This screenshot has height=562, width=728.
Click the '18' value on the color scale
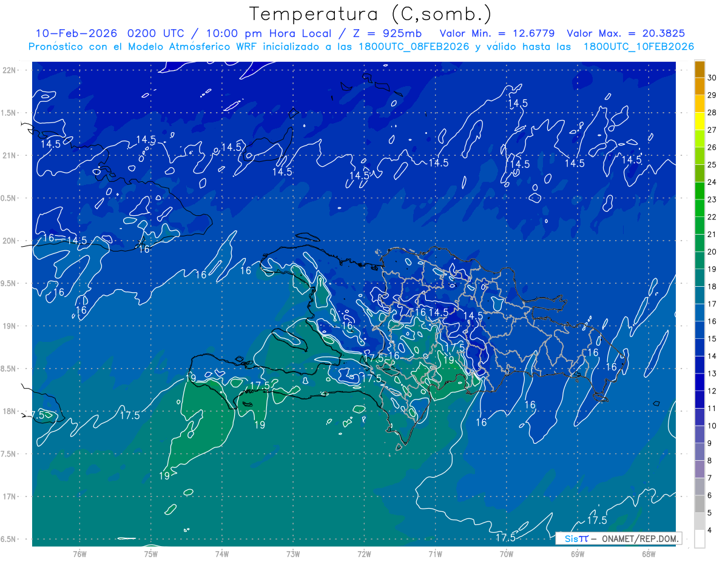[x=712, y=287]
